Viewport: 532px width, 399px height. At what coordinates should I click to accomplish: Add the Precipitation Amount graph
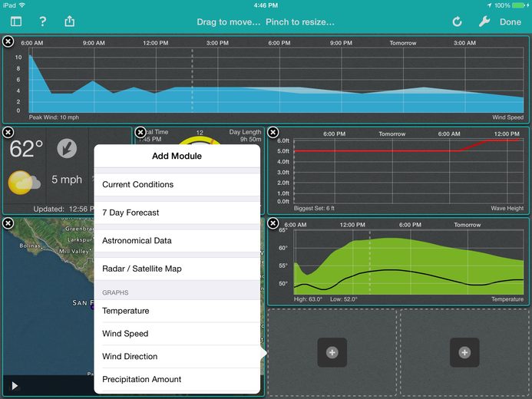coord(177,379)
